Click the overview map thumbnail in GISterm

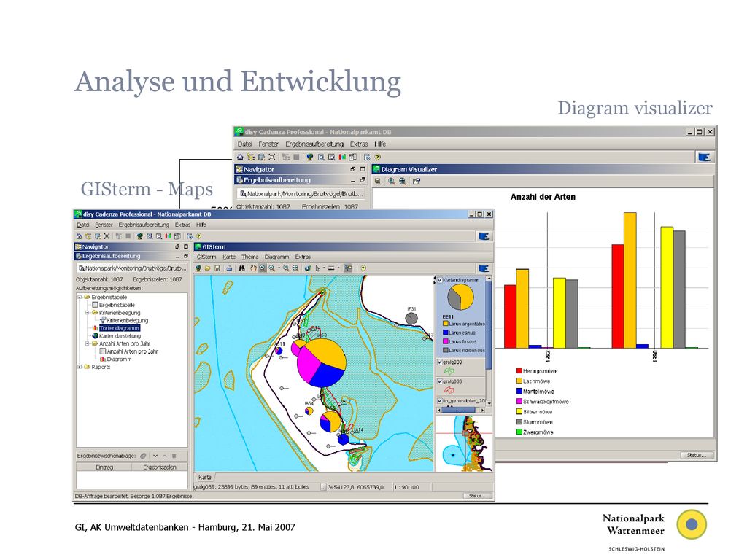click(x=464, y=443)
